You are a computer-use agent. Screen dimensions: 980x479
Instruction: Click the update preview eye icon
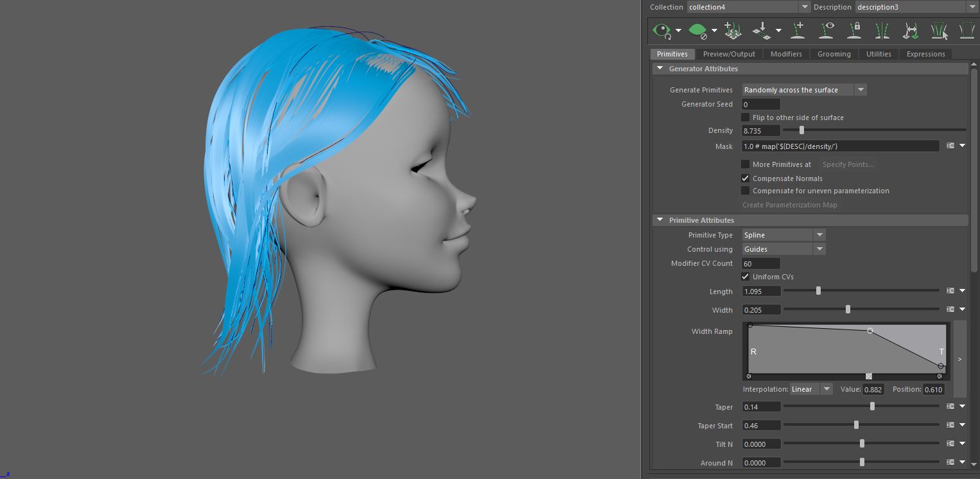pos(661,30)
